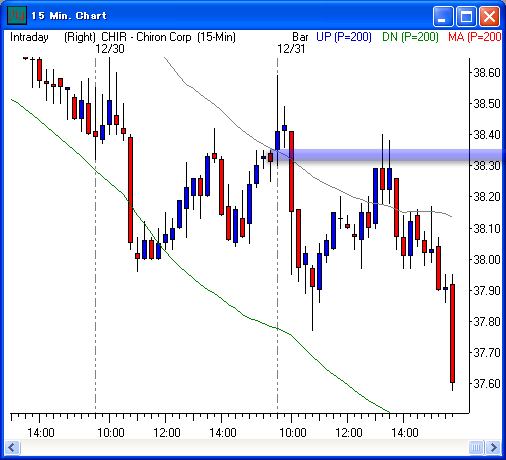Close the 15 Min. Chart window

click(x=489, y=16)
